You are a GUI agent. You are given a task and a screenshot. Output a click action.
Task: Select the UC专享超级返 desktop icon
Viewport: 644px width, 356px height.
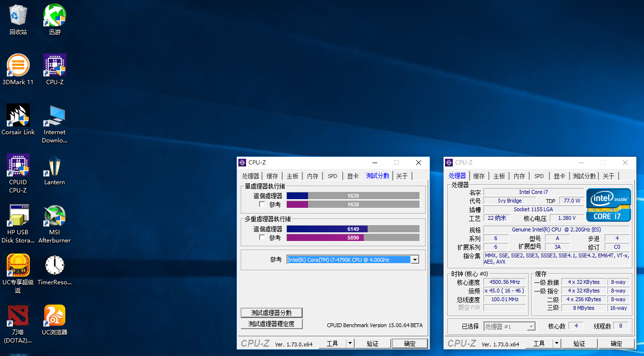(18, 274)
